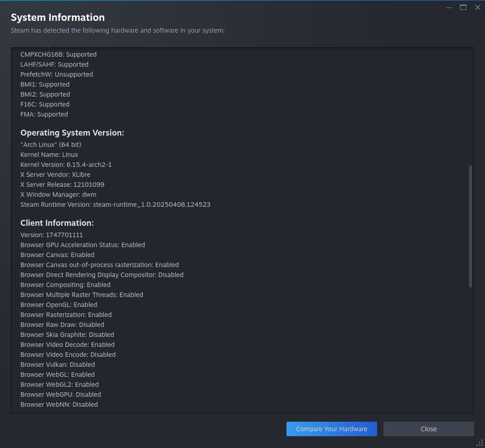This screenshot has width=485, height=448.
Task: Select the Browser Multiple Raster Threads line
Action: (82, 295)
